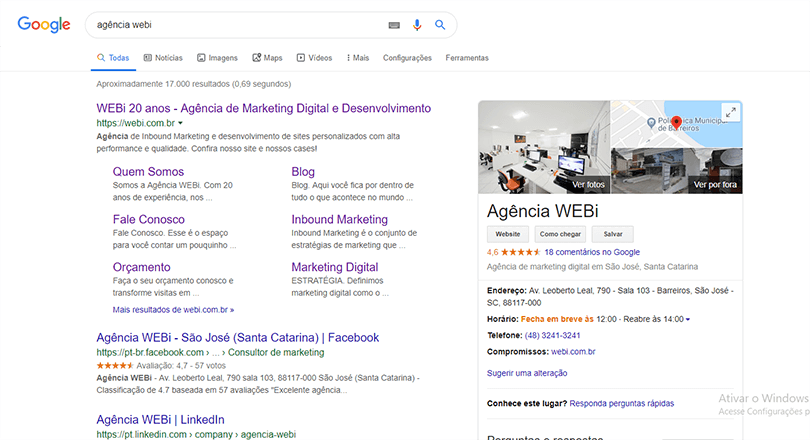Image resolution: width=810 pixels, height=440 pixels.
Task: Click the map thumbnail in knowledge panel
Action: (677, 124)
